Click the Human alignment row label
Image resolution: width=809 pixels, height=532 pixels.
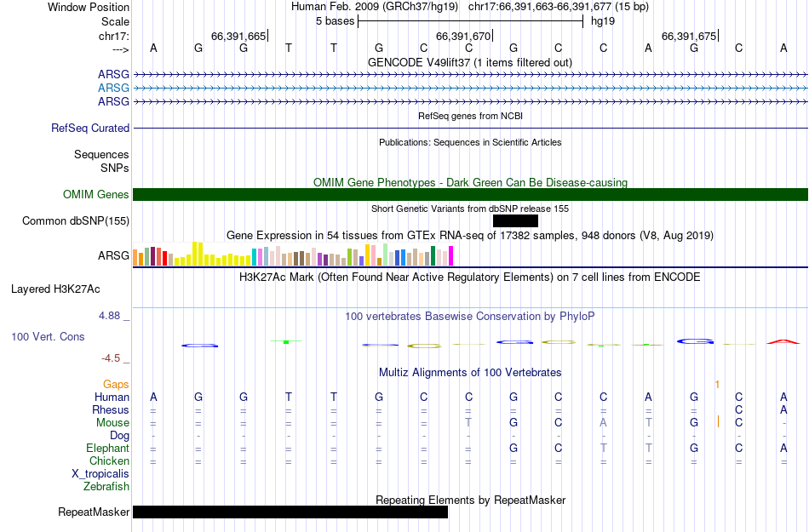pos(112,397)
